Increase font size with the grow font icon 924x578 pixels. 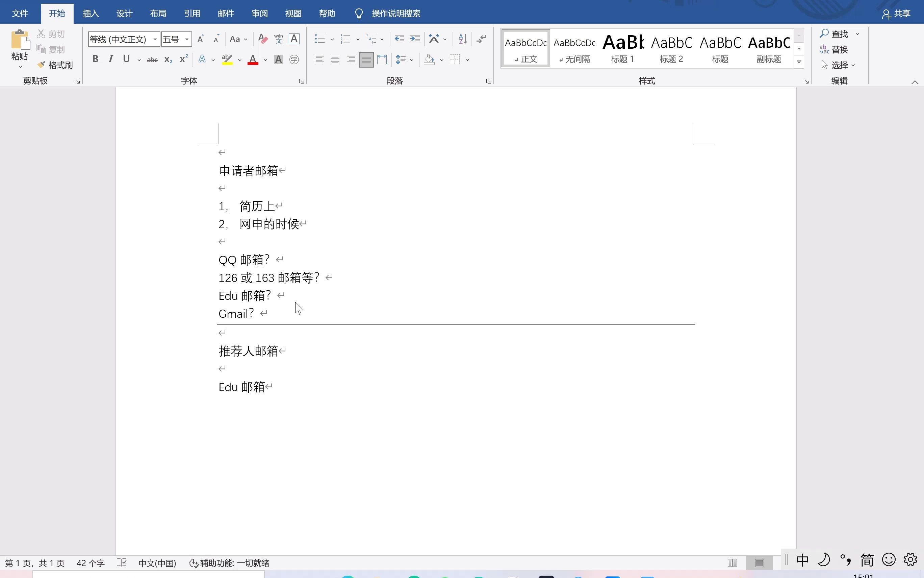click(x=201, y=39)
